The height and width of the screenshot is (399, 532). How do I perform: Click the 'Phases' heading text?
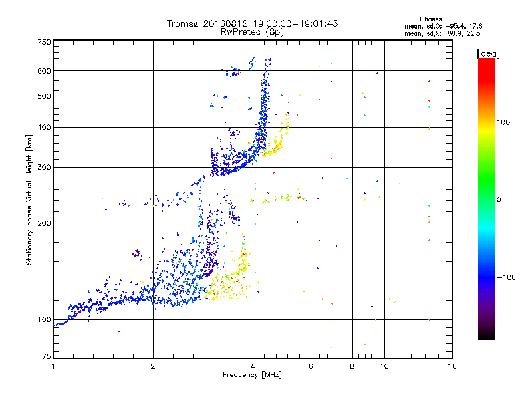(430, 19)
